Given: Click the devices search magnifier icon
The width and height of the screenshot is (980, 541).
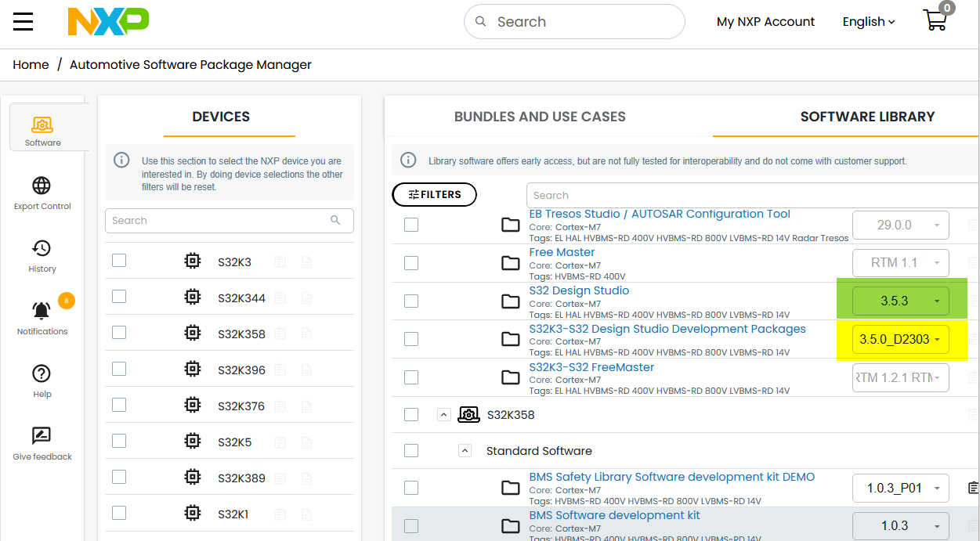Looking at the screenshot, I should click(x=335, y=220).
